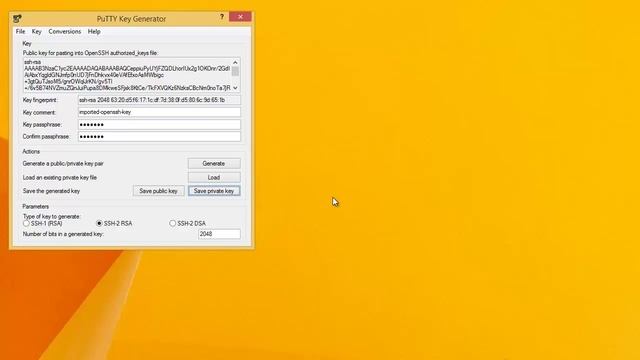Click the 'Key comment:' label
Image resolution: width=640 pixels, height=360 pixels.
[39, 112]
